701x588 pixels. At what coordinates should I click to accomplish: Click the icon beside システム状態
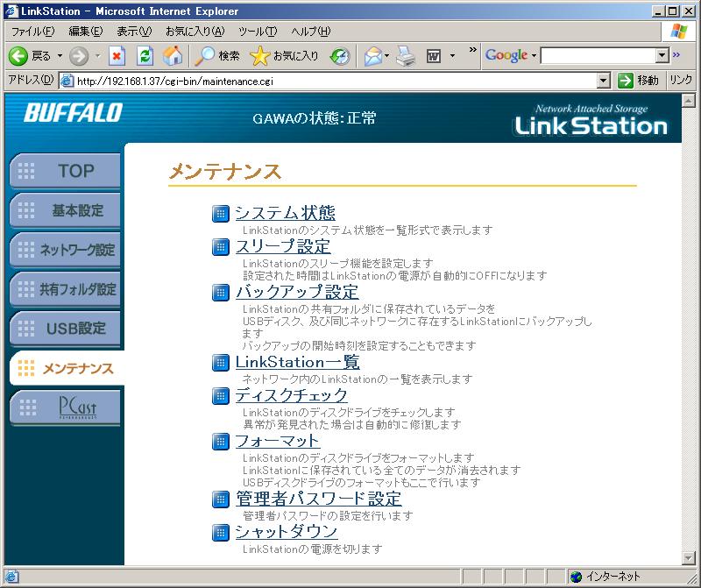(x=221, y=214)
